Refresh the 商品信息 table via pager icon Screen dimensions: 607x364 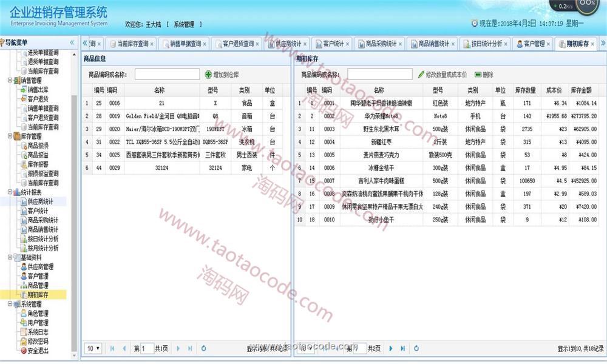pyautogui.click(x=203, y=348)
